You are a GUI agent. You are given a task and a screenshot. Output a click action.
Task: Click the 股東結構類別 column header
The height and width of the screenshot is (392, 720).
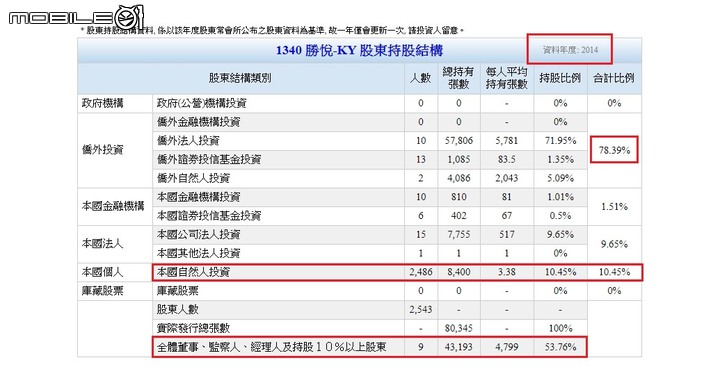point(240,78)
